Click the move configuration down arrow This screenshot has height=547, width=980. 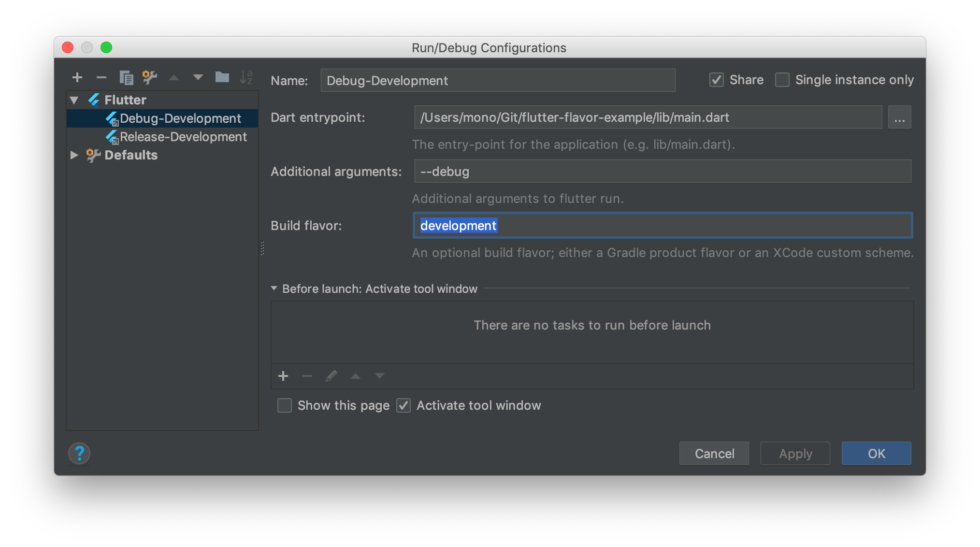pyautogui.click(x=198, y=77)
